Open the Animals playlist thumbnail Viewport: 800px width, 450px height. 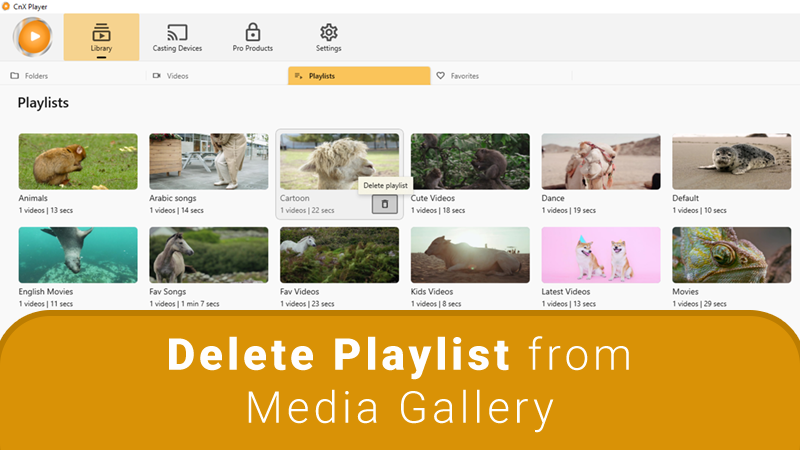click(78, 161)
